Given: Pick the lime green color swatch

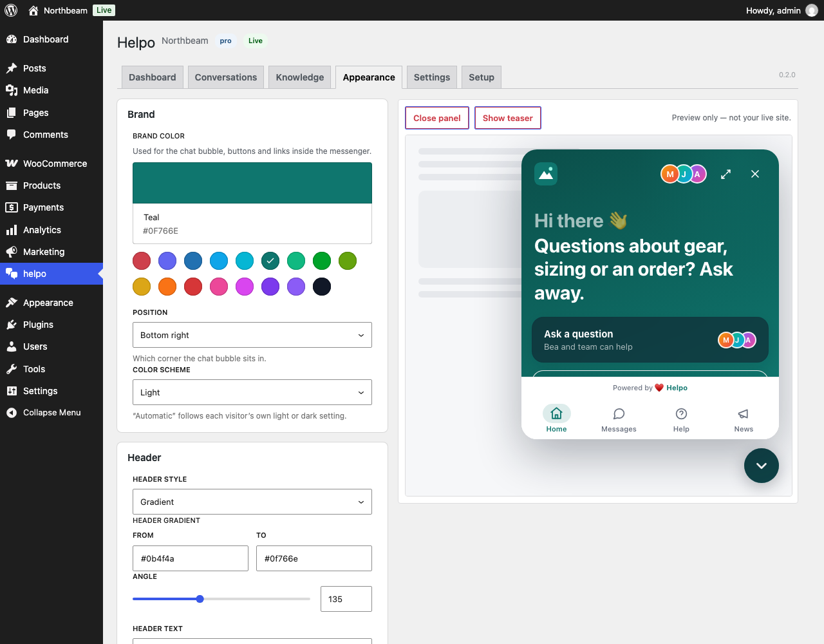Looking at the screenshot, I should click(x=348, y=261).
